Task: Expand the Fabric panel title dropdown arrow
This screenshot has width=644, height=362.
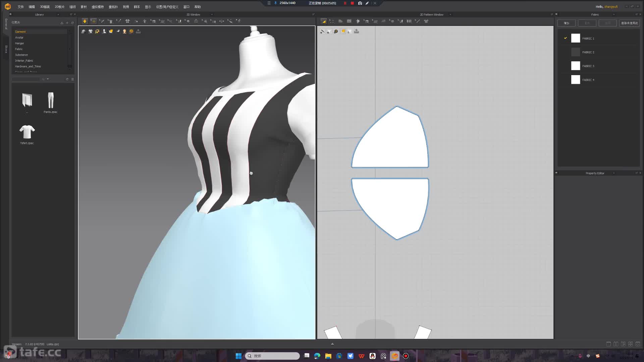Action: tap(614, 15)
